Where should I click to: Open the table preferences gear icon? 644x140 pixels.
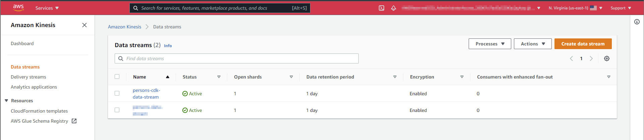click(607, 58)
